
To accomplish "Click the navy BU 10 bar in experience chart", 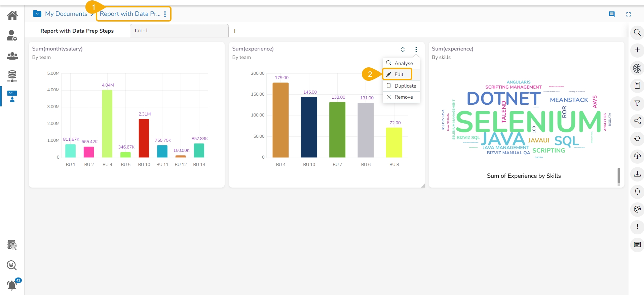I will [309, 127].
